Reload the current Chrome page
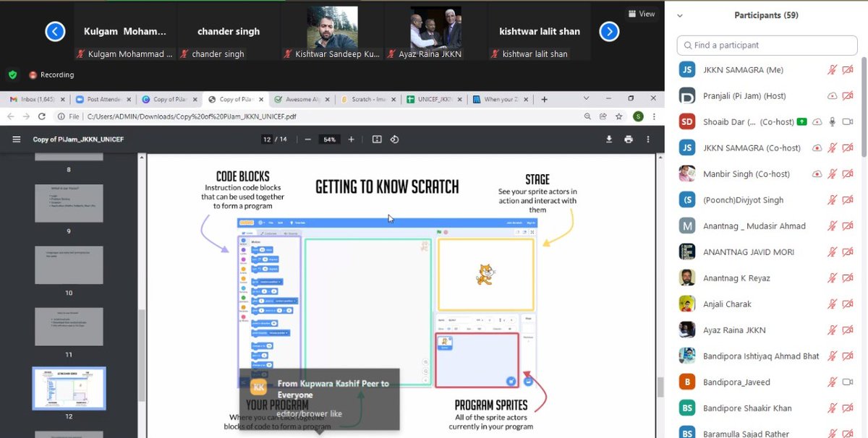Image resolution: width=868 pixels, height=438 pixels. point(41,116)
